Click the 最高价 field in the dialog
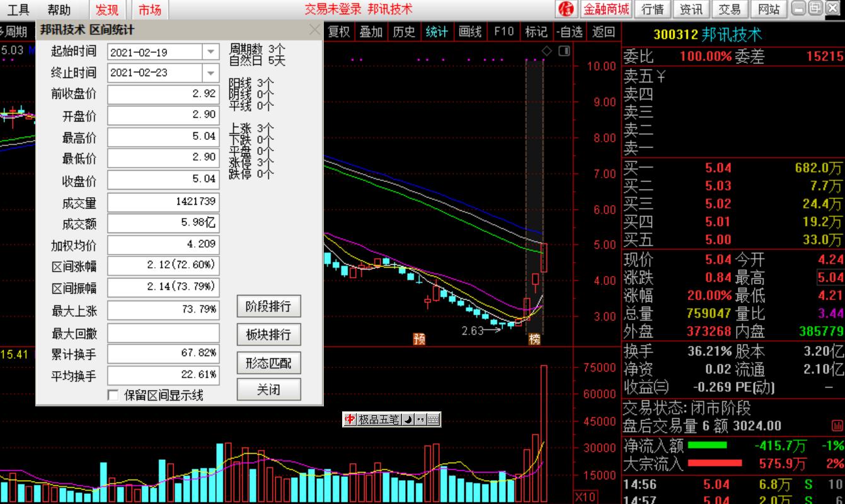 click(163, 137)
